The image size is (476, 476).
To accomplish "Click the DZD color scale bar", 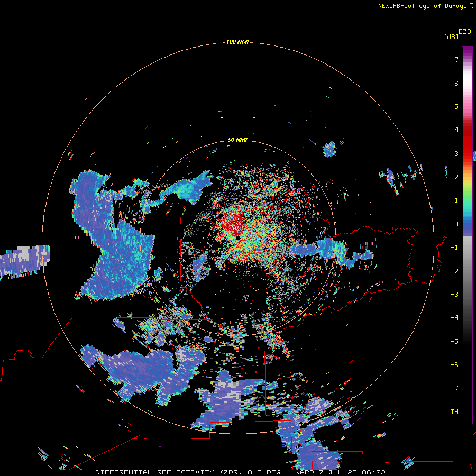I will [467, 235].
